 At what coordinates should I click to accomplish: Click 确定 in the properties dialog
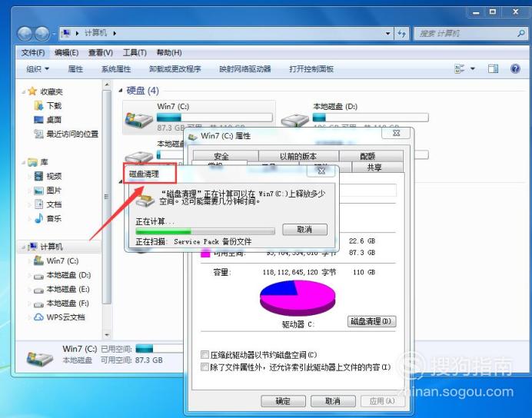[283, 401]
